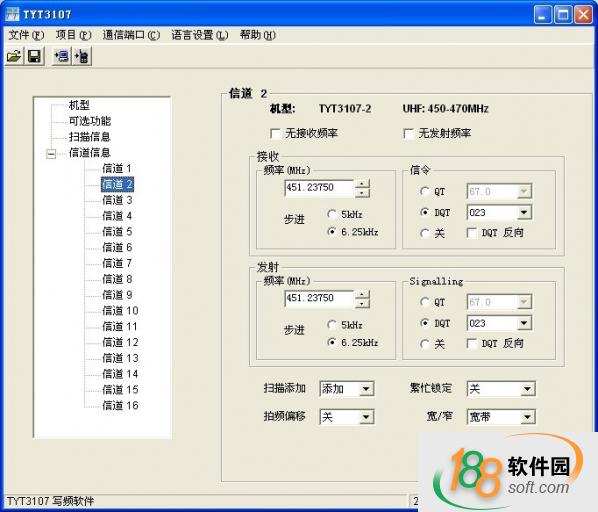
Task: Select 信道 12 in the tree
Action: click(120, 342)
